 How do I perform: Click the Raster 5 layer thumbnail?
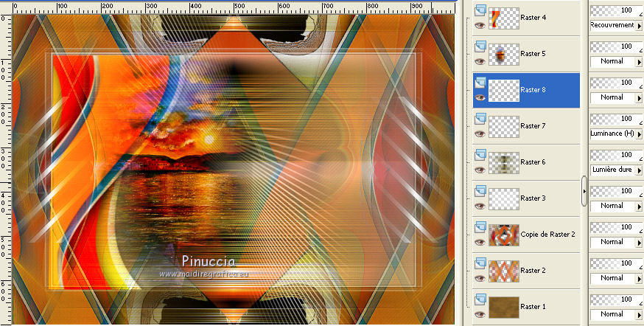(x=504, y=55)
